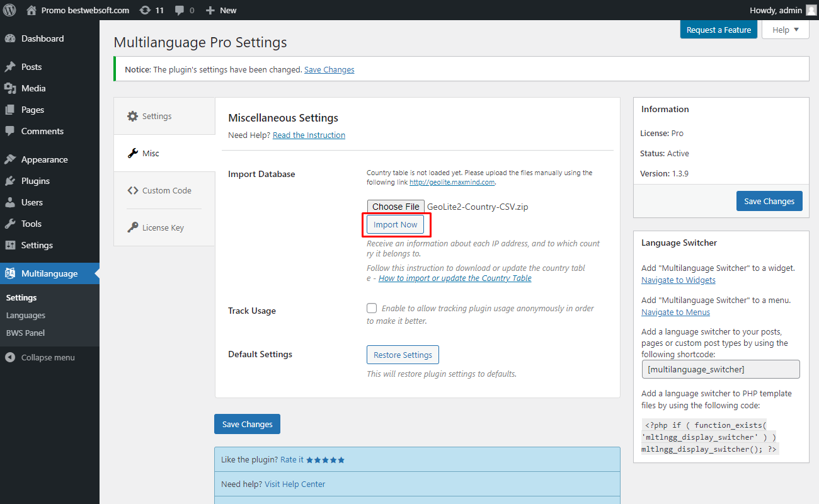Click the Pages icon in sidebar
Screen dimensions: 819x504
[x=10, y=110]
